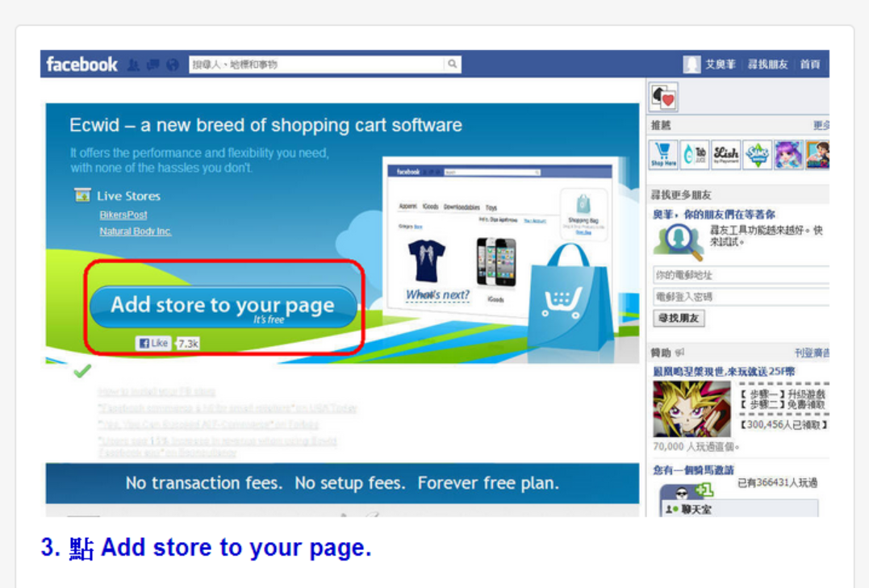Open Natural Body Inc. link

(136, 231)
